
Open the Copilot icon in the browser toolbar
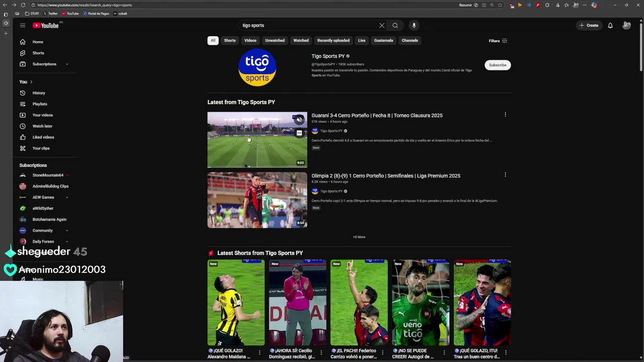(594, 5)
